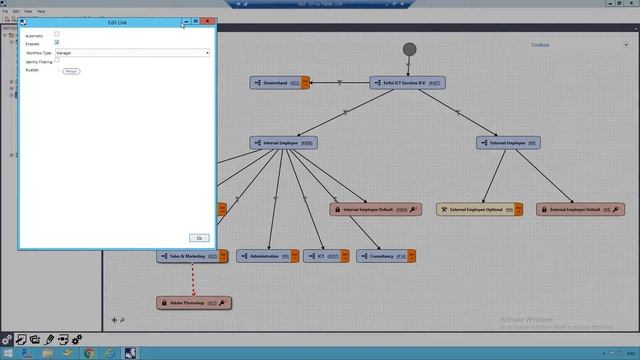This screenshot has width=640, height=360.
Task: Click the key icon on Adobe Photoshop node
Action: click(x=222, y=303)
